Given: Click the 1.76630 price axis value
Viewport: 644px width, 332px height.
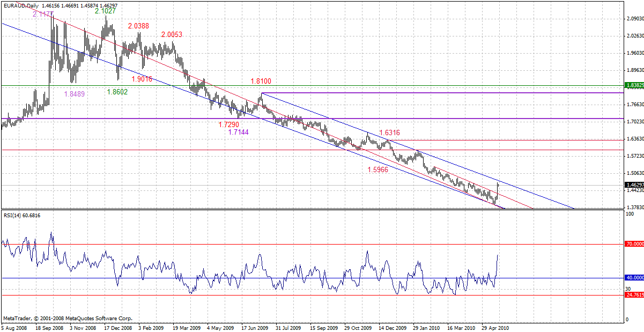Looking at the screenshot, I should point(635,105).
